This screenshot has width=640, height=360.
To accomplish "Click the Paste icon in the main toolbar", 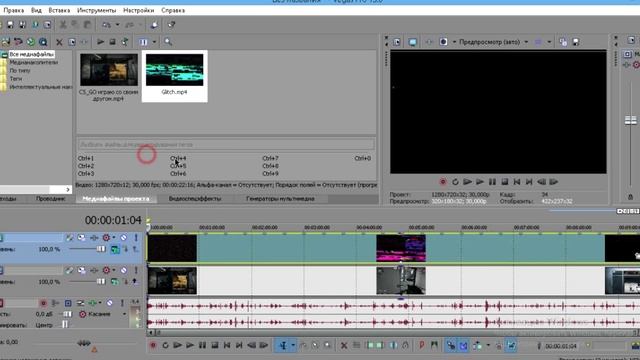I will click(x=87, y=25).
